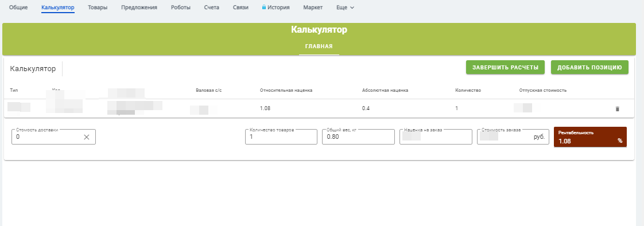The height and width of the screenshot is (226, 644).
Task: Switch to the Товары tab
Action: (x=98, y=7)
